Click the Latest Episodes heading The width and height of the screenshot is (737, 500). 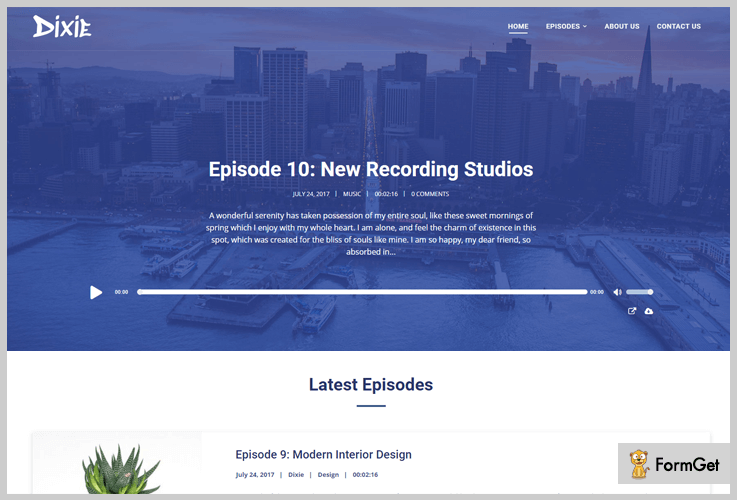(371, 385)
